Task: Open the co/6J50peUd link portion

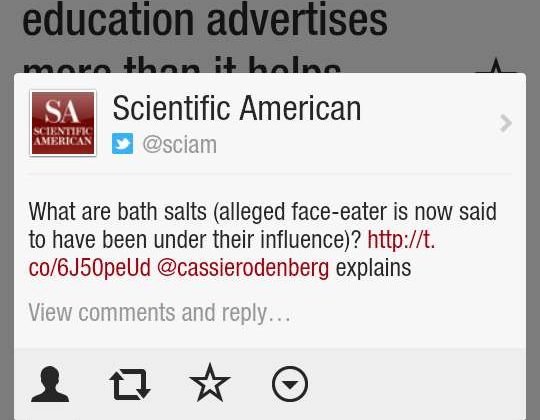Action: click(x=90, y=267)
